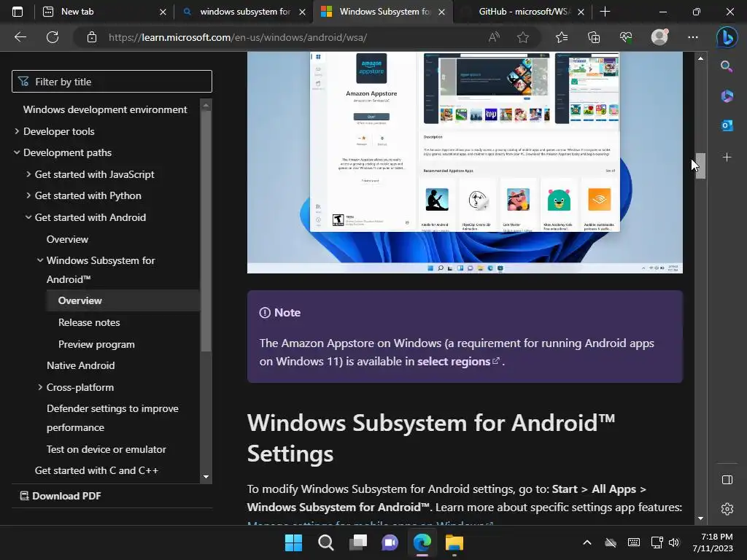The image size is (747, 560).
Task: Open sidebar settings gear
Action: (x=727, y=509)
